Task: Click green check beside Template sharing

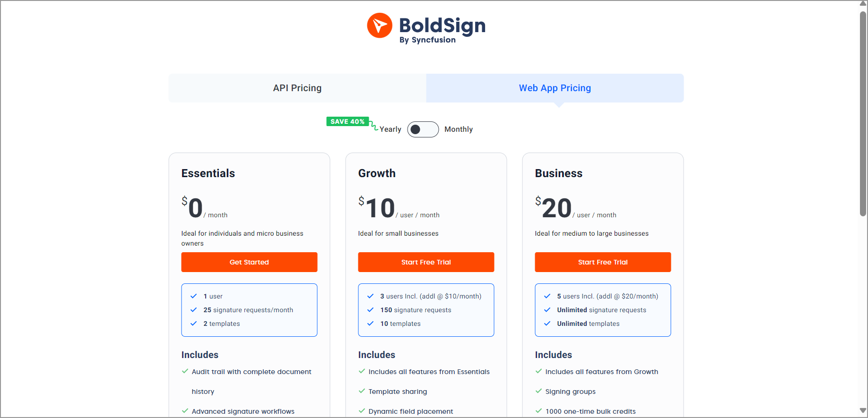Action: [362, 391]
